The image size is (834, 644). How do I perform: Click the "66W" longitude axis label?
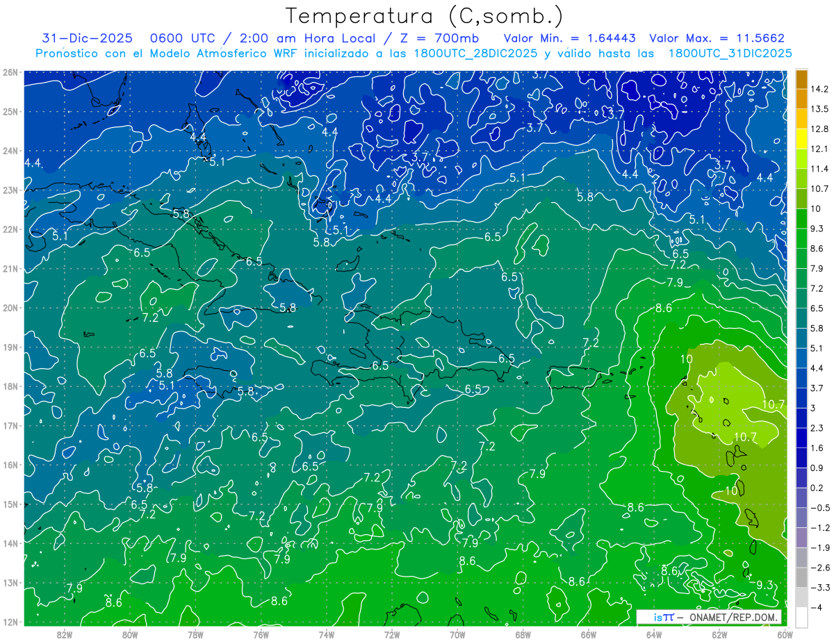pyautogui.click(x=589, y=634)
